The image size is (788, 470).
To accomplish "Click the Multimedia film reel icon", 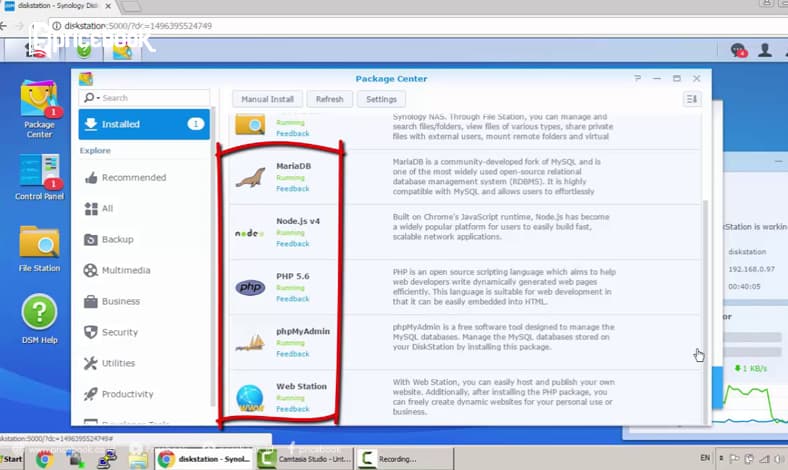I will (90, 270).
